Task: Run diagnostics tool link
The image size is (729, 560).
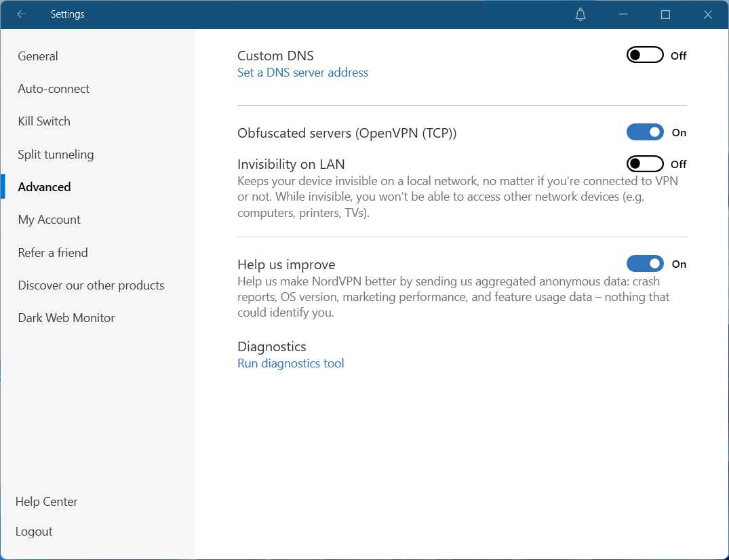Action: click(x=290, y=363)
